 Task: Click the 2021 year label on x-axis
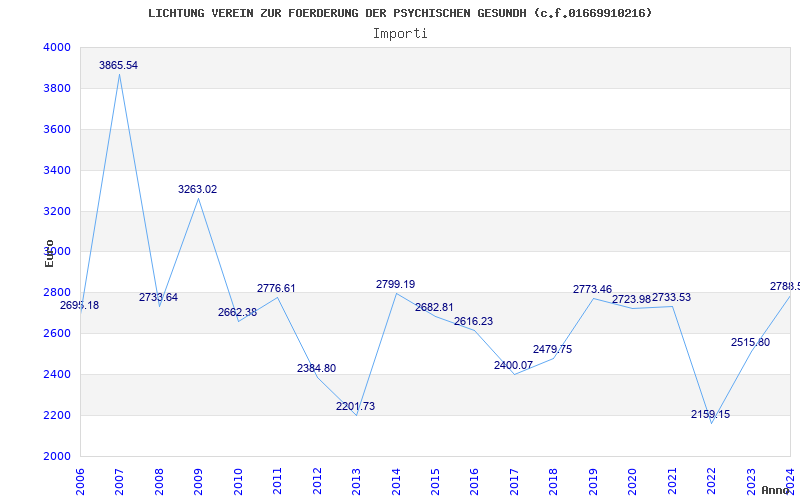pyautogui.click(x=672, y=482)
